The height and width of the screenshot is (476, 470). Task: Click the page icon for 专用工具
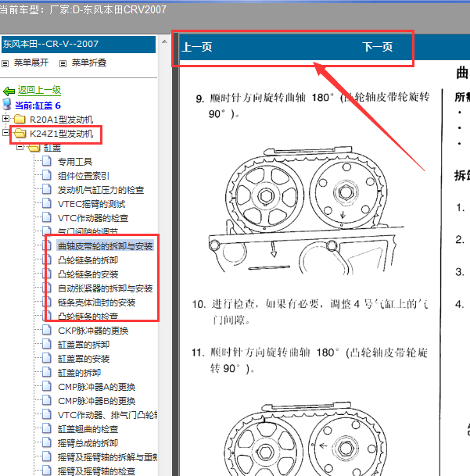coord(47,161)
